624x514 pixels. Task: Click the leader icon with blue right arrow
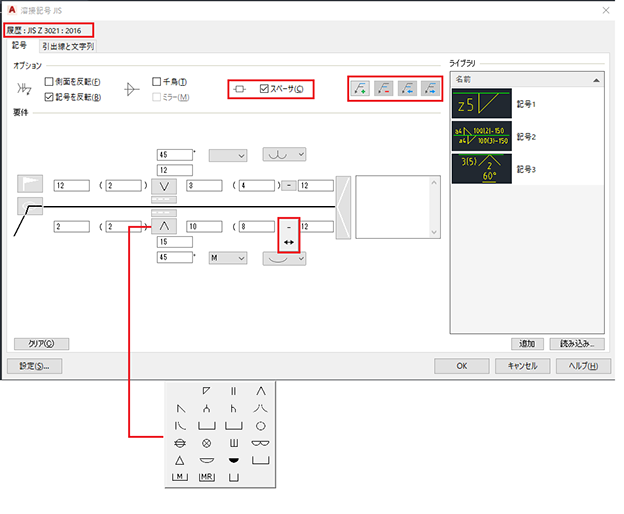tap(430, 88)
